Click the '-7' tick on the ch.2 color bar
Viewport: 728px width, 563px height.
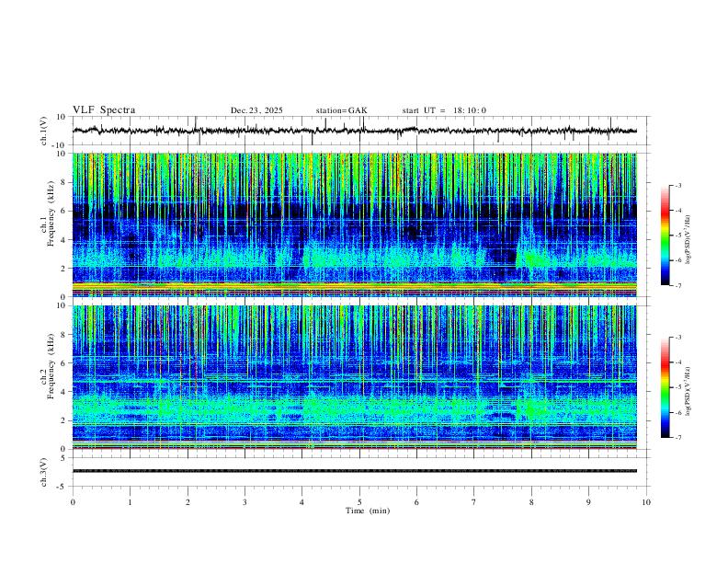677,438
